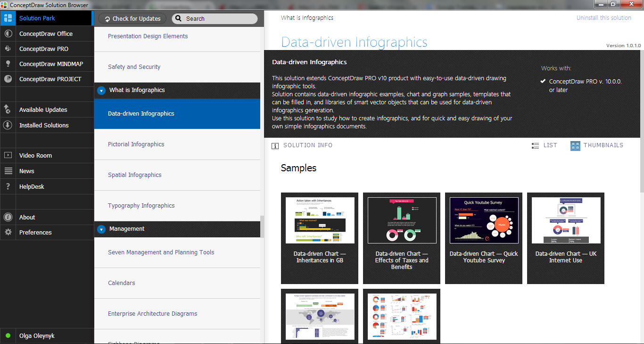Screen dimensions: 644x344
Task: Click the ConceptDraw Office icon
Action: (8, 34)
